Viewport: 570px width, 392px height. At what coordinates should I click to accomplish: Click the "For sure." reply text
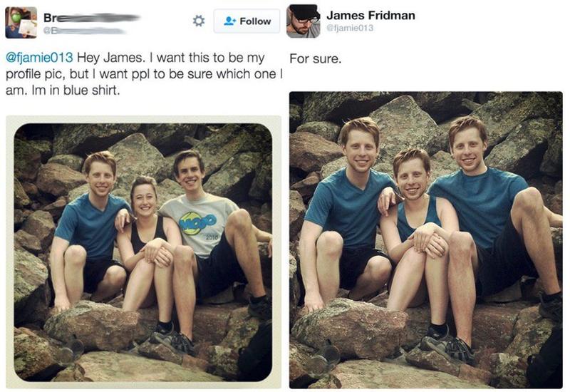click(x=315, y=58)
